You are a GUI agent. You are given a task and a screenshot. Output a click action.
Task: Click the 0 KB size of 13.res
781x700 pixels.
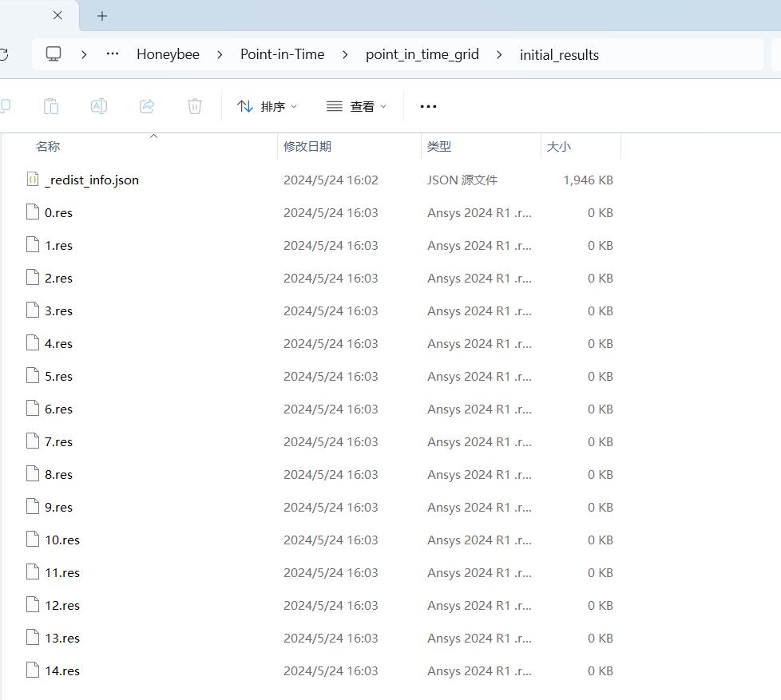[601, 639]
